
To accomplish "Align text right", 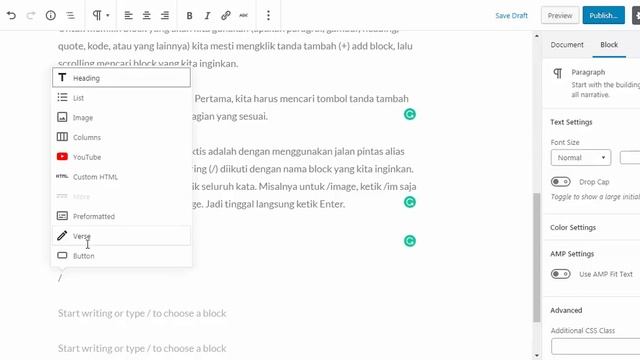I will tap(165, 16).
